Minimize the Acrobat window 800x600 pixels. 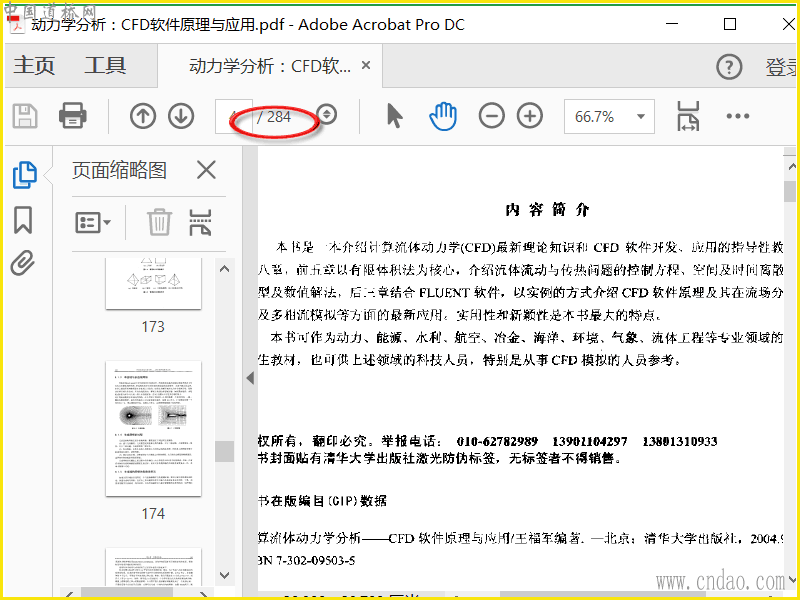coord(672,24)
